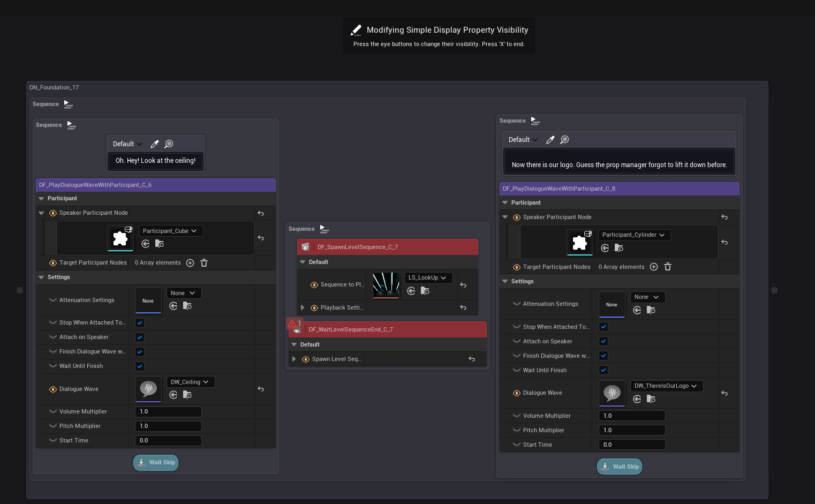The width and height of the screenshot is (815, 504).
Task: Toggle visibility of Volume Multiplier in C_6
Action: pos(53,412)
